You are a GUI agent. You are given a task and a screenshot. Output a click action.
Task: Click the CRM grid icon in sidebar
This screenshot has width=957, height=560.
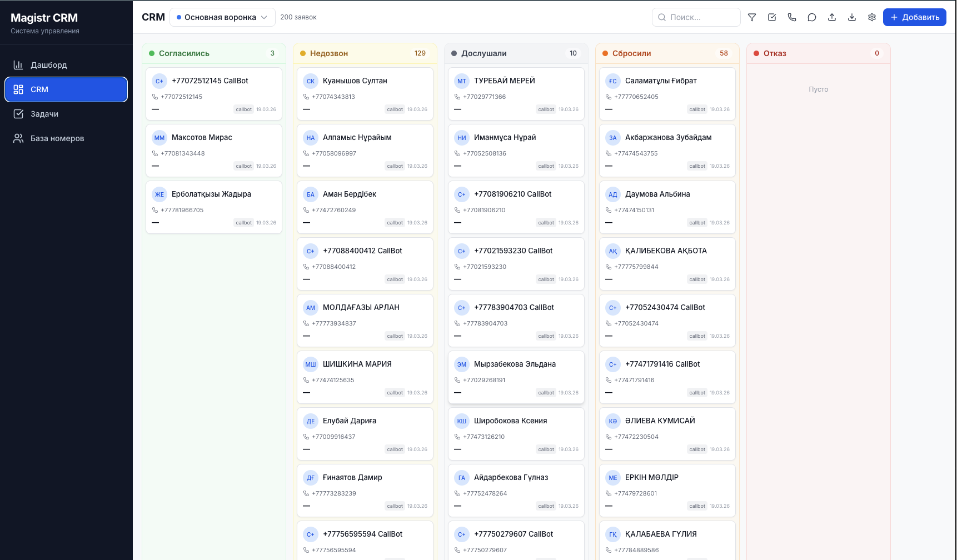tap(18, 89)
